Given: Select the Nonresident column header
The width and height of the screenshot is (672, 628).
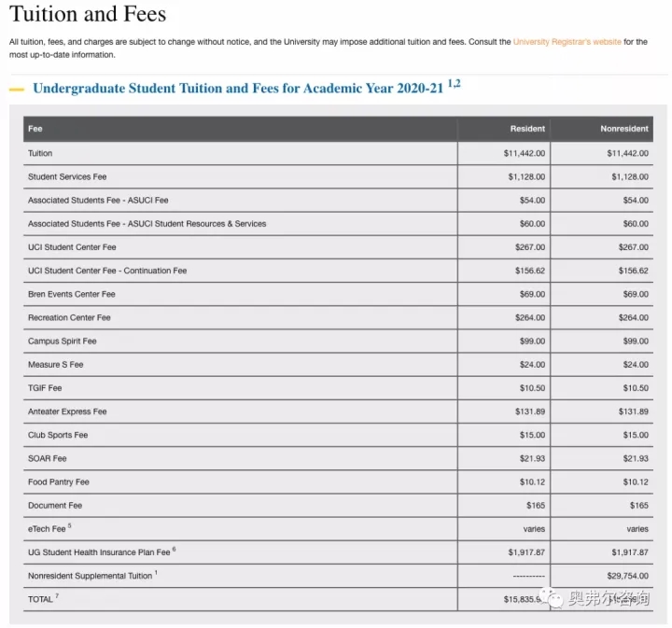Looking at the screenshot, I should (623, 129).
